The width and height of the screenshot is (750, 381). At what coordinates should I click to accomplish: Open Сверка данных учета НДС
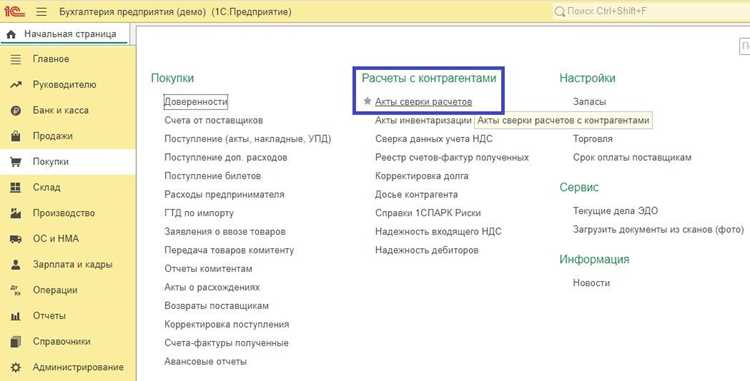coord(434,139)
